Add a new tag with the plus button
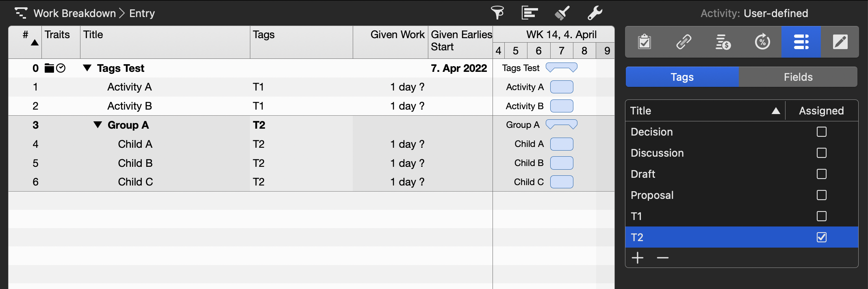The width and height of the screenshot is (868, 289). click(637, 258)
